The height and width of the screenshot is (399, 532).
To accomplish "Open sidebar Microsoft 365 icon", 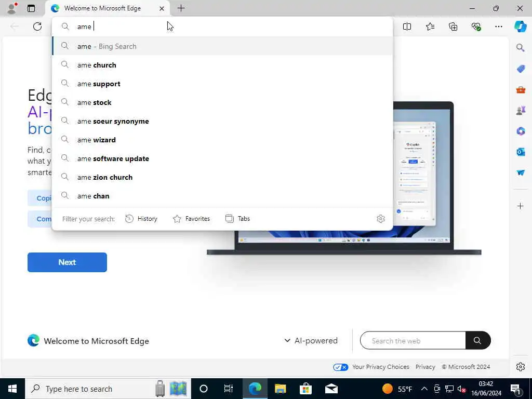I will (521, 131).
